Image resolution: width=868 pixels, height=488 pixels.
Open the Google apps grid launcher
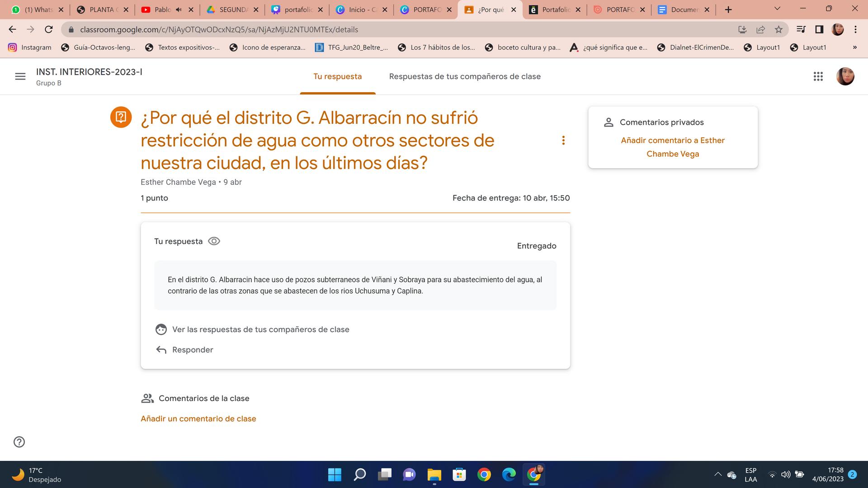click(x=818, y=76)
